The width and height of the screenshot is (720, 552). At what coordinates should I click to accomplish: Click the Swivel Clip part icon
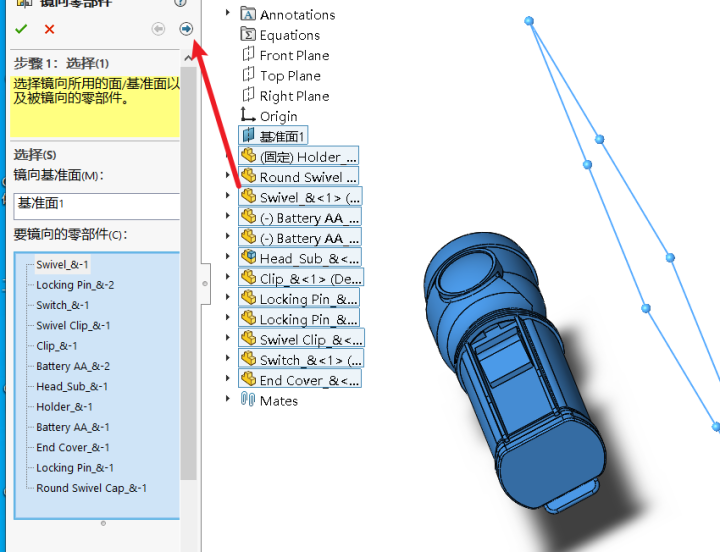coord(248,338)
